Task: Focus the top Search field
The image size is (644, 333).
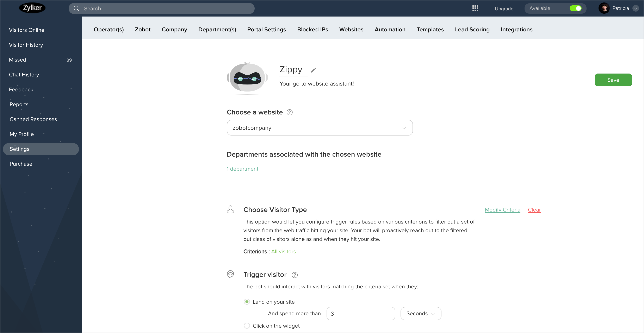Action: point(161,8)
